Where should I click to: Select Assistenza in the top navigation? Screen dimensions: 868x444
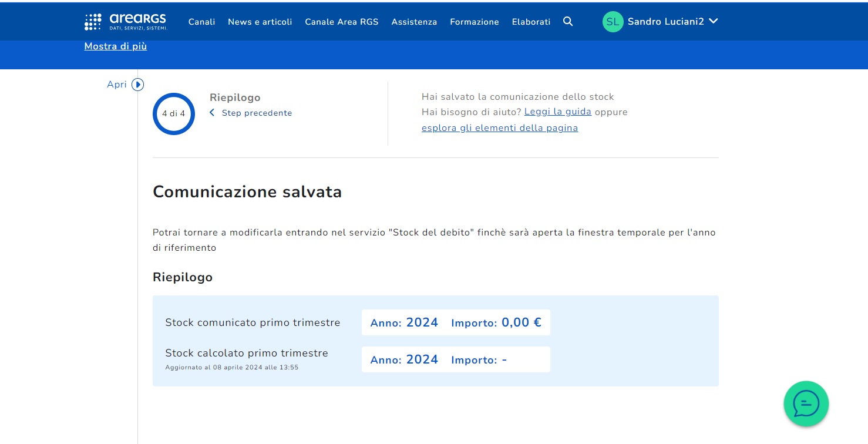[414, 22]
